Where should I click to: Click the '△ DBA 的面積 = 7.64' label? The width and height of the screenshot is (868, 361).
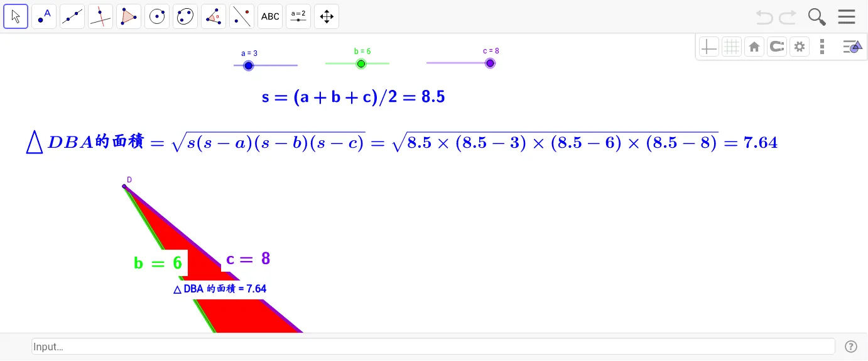(x=220, y=289)
